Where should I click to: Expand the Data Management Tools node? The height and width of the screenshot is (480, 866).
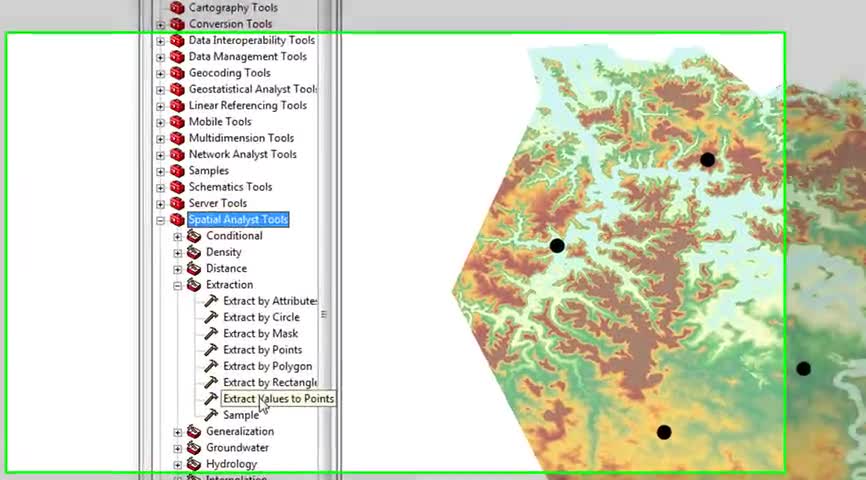160,57
